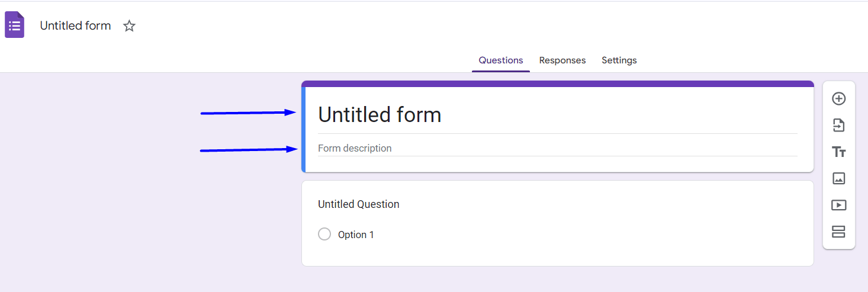868x292 pixels.
Task: Click the add question plus icon
Action: click(838, 99)
